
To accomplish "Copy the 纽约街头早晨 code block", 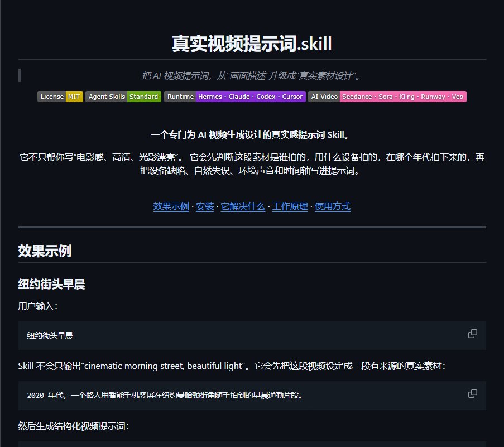I will pos(472,334).
